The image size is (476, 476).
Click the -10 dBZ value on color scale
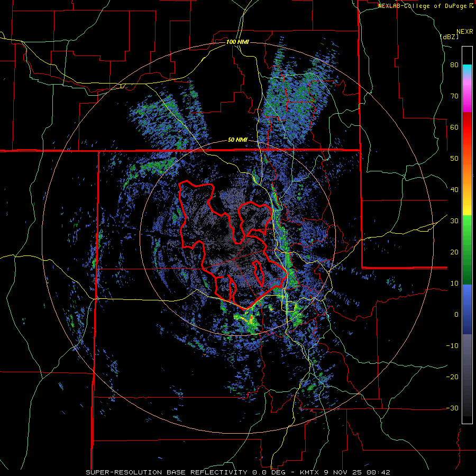pyautogui.click(x=452, y=346)
